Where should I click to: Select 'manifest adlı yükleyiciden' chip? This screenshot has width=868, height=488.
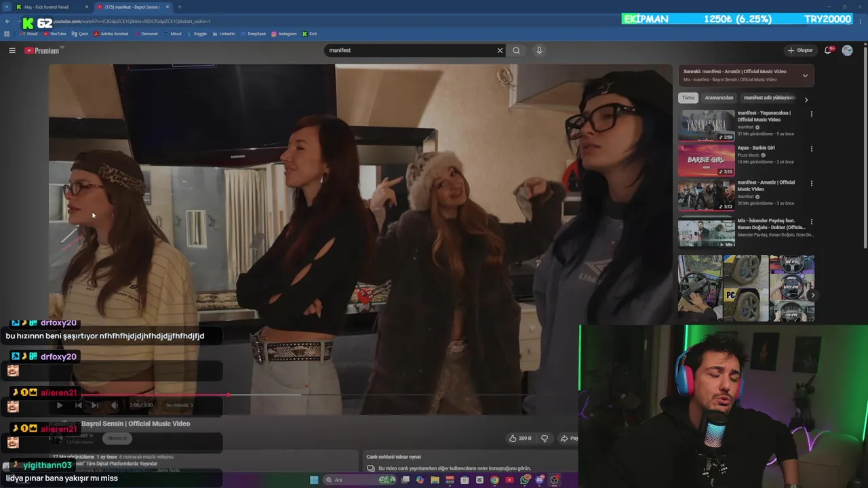point(770,98)
